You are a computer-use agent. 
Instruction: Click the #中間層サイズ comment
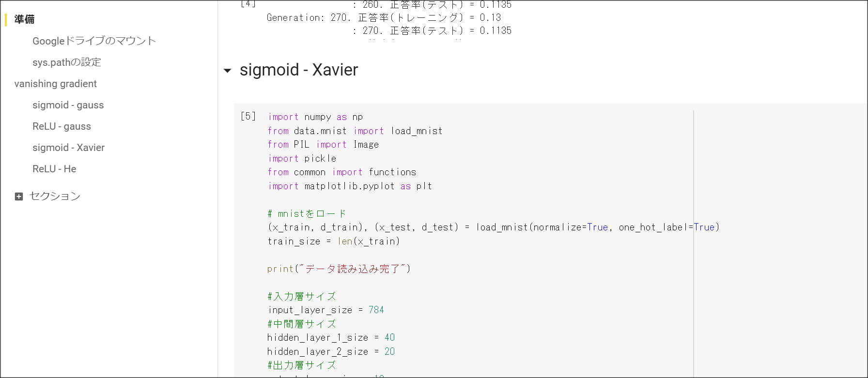[302, 324]
